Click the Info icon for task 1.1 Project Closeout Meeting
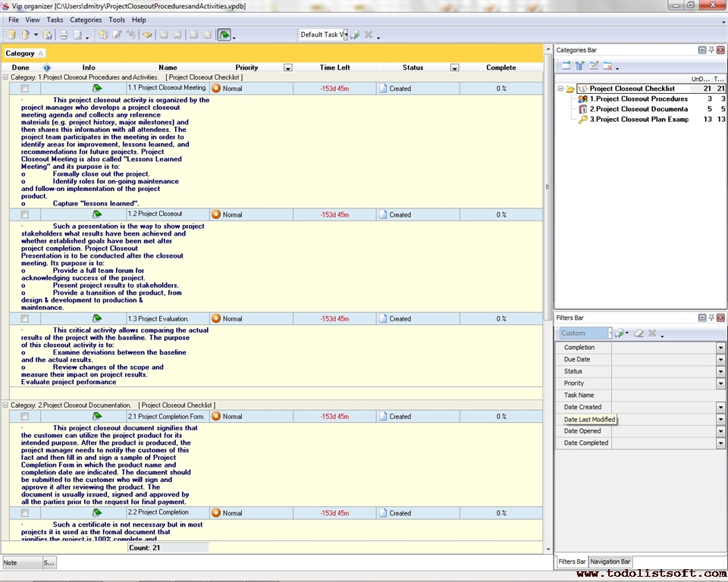 click(x=96, y=88)
